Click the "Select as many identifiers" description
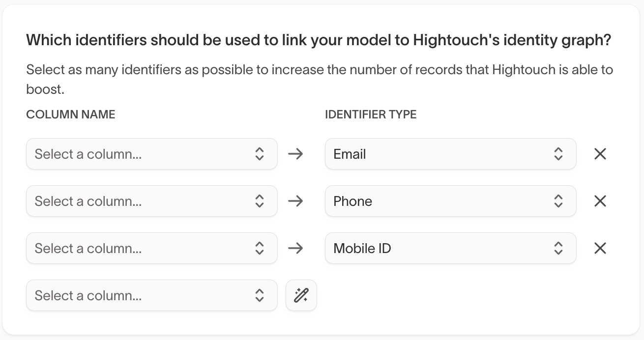644x340 pixels. click(320, 70)
